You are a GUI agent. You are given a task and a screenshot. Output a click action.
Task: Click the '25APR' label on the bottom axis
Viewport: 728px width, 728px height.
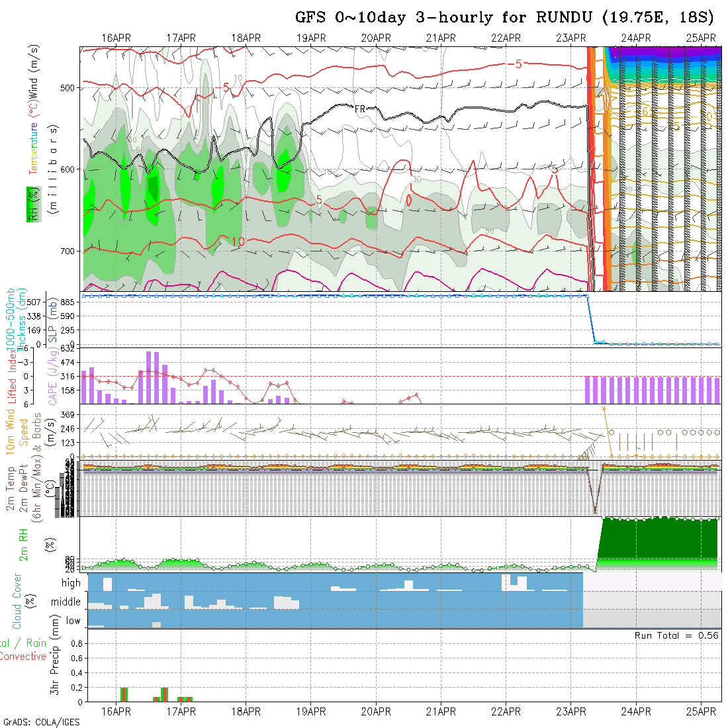[701, 711]
